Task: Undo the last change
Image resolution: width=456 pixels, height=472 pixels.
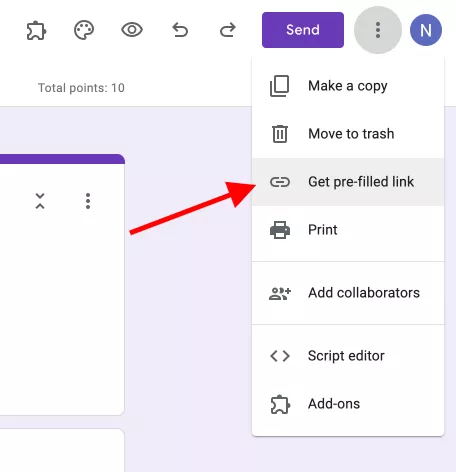Action: [x=180, y=30]
